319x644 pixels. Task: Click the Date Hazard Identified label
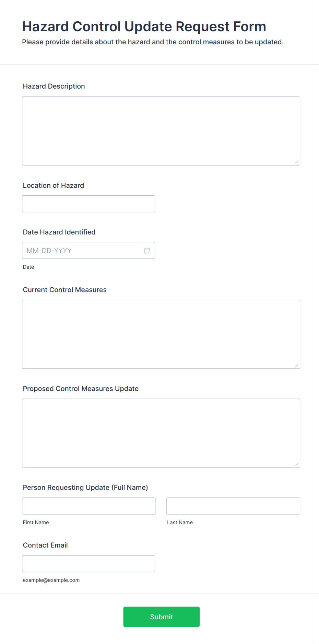(59, 232)
